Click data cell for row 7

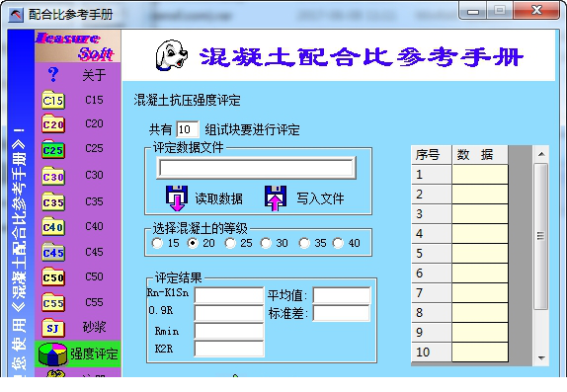(480, 292)
